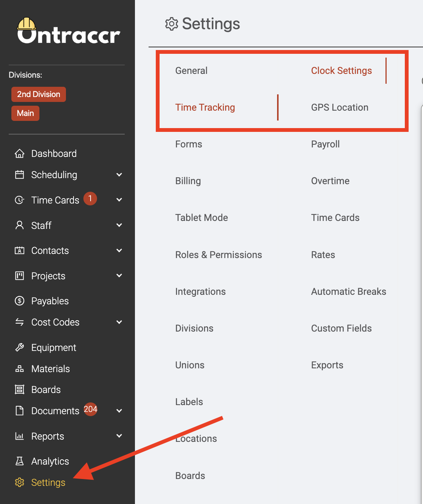Screen dimensions: 423x504
Task: Click the Projects board icon
Action: [19, 276]
